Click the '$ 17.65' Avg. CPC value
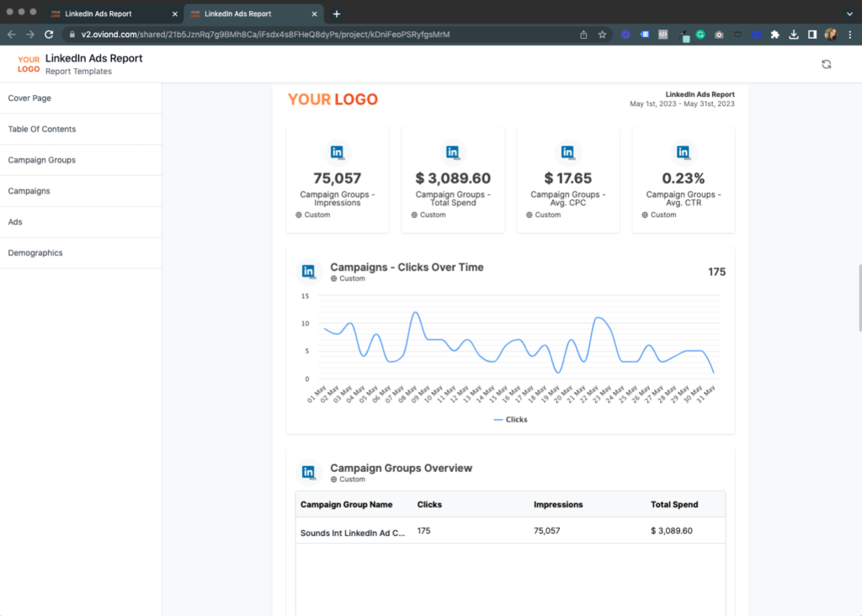 pyautogui.click(x=568, y=178)
